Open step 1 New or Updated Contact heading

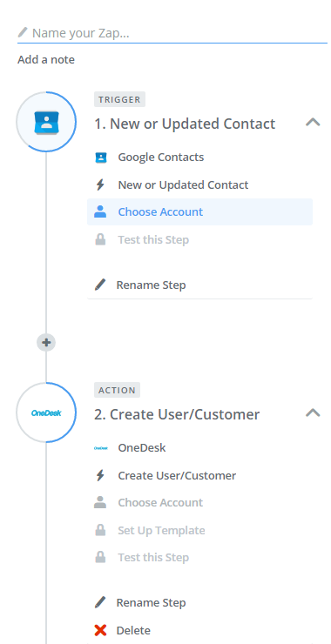tap(185, 124)
